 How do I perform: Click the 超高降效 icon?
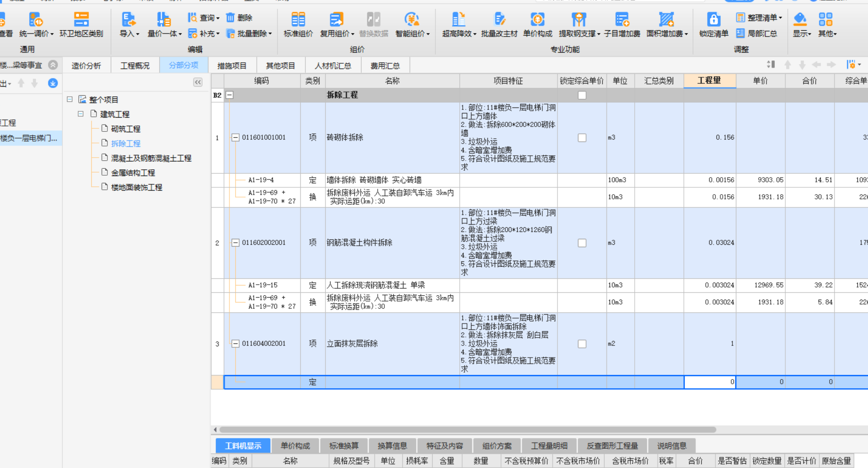coord(458,20)
